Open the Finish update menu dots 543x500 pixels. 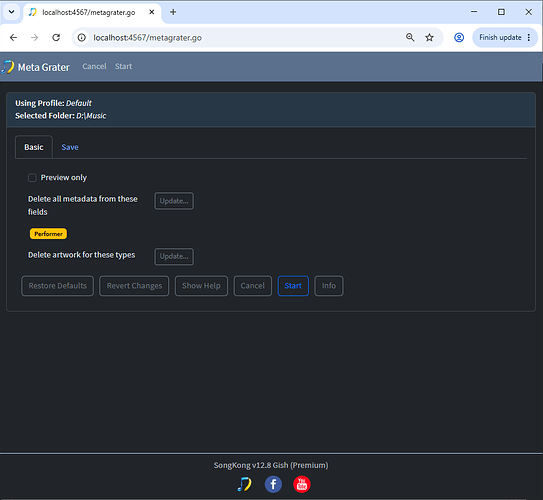coord(529,37)
